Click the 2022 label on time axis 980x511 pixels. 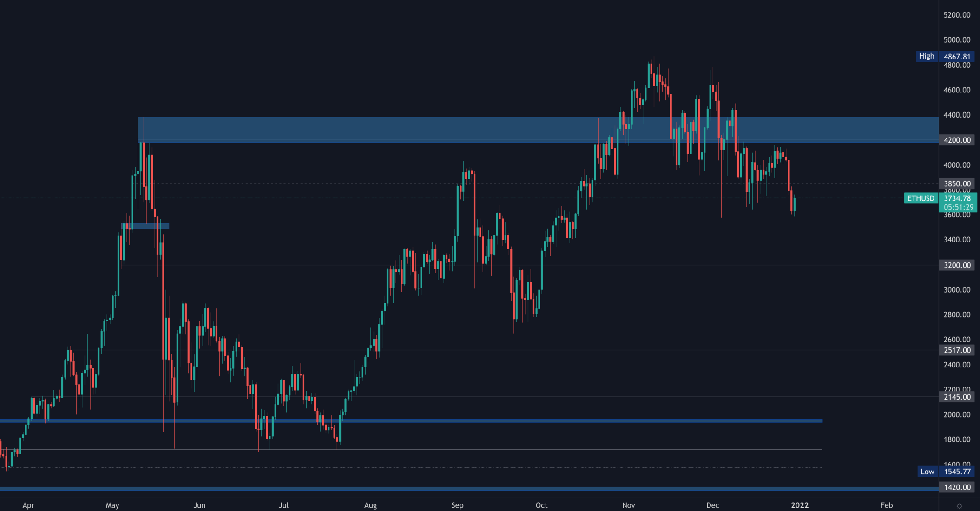(x=800, y=505)
